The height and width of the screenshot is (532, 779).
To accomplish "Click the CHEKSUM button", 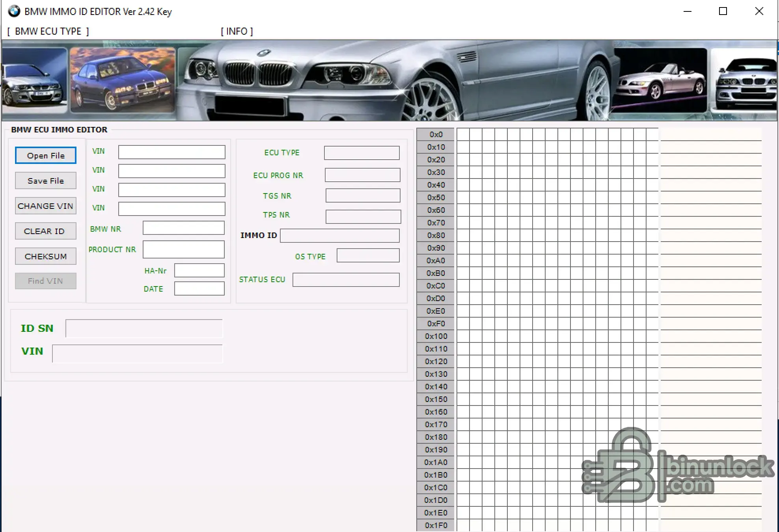I will (x=46, y=256).
